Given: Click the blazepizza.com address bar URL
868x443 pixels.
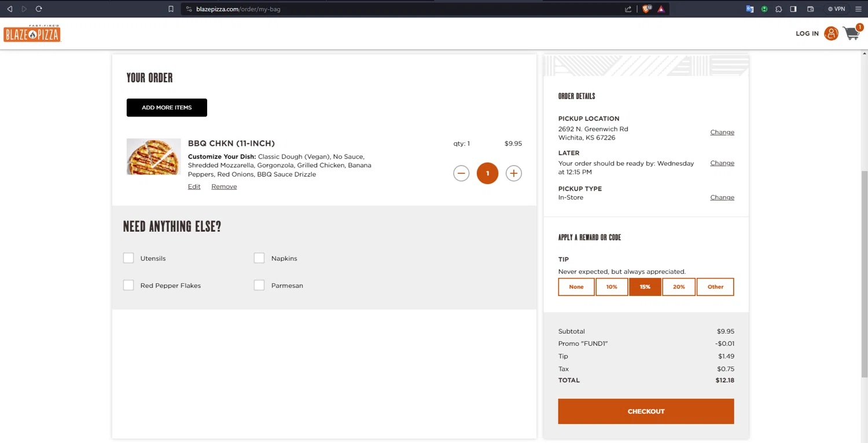Looking at the screenshot, I should pos(238,9).
